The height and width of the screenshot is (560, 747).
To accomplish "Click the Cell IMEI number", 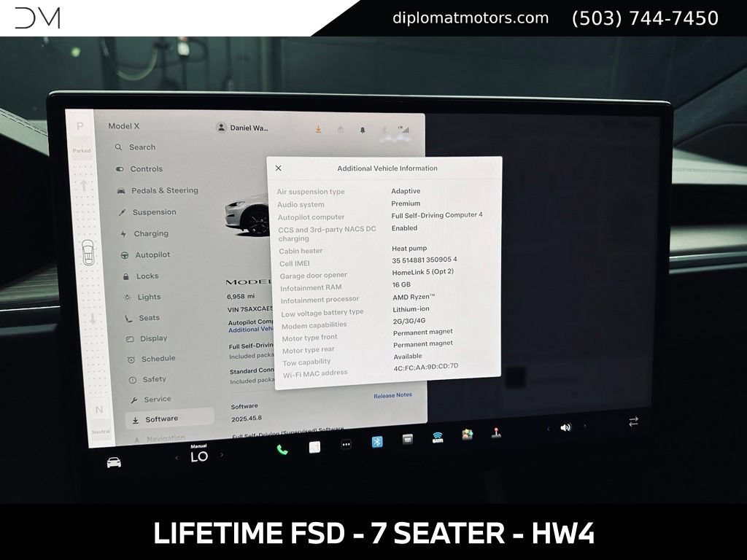I will point(425,260).
